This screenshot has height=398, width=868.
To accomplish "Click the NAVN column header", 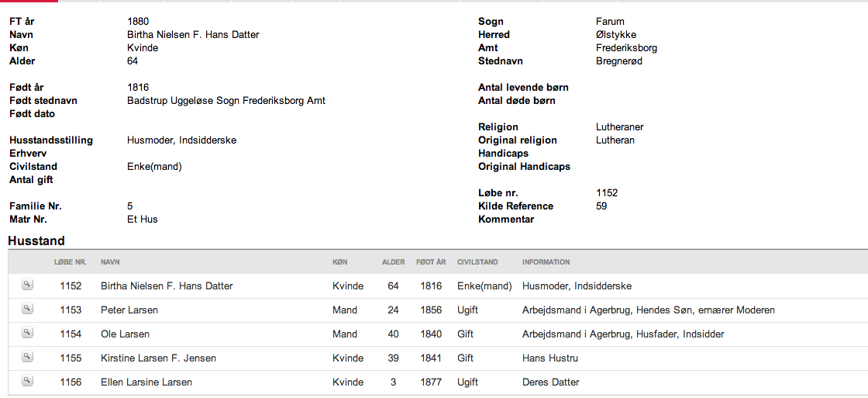I will coord(110,262).
